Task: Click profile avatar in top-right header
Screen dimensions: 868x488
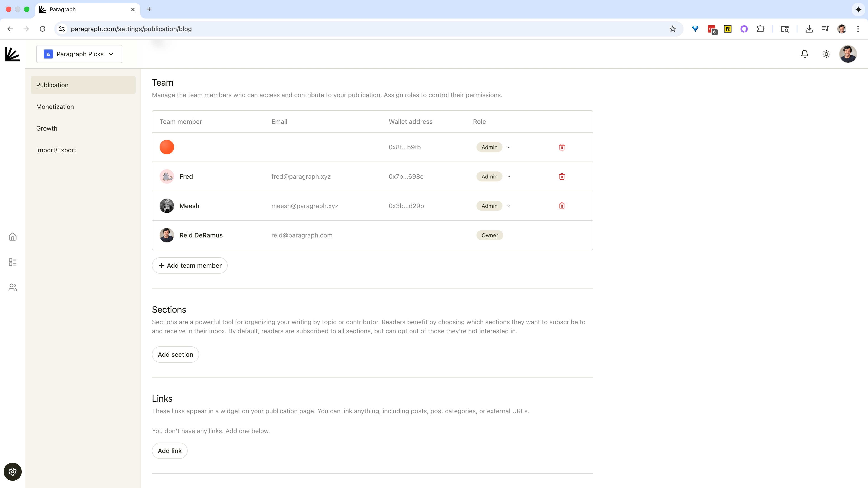Action: [847, 54]
